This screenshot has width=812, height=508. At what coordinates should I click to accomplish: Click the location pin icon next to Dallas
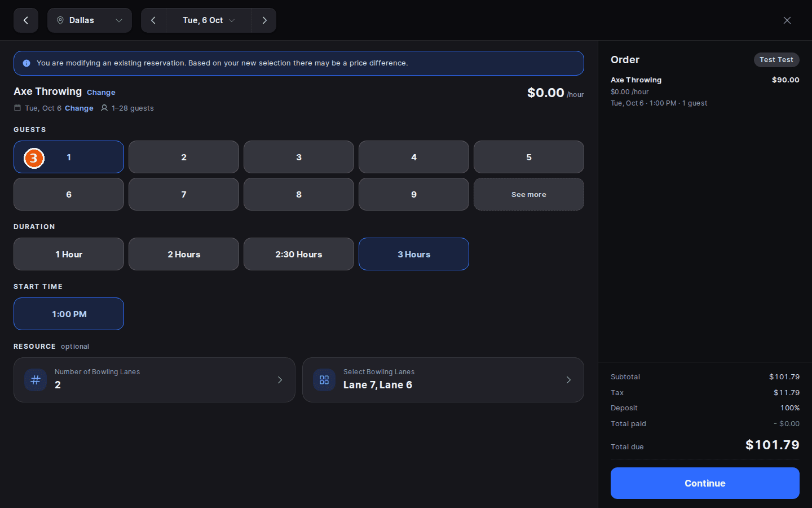coord(60,20)
